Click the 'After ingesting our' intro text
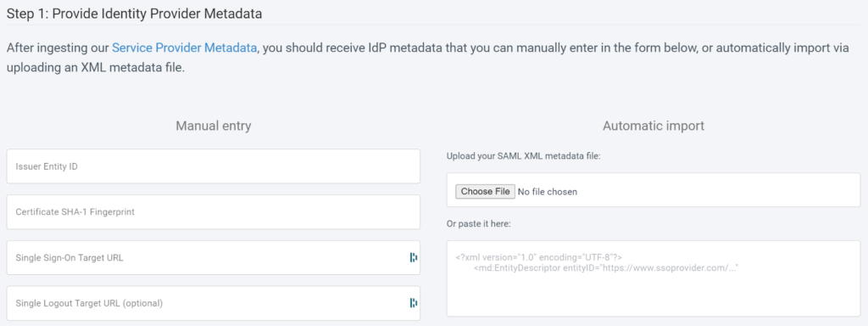 point(58,48)
